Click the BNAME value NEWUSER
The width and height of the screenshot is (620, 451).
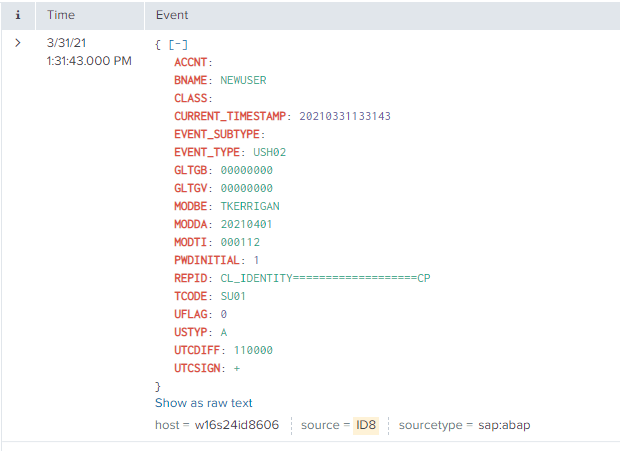tap(243, 80)
